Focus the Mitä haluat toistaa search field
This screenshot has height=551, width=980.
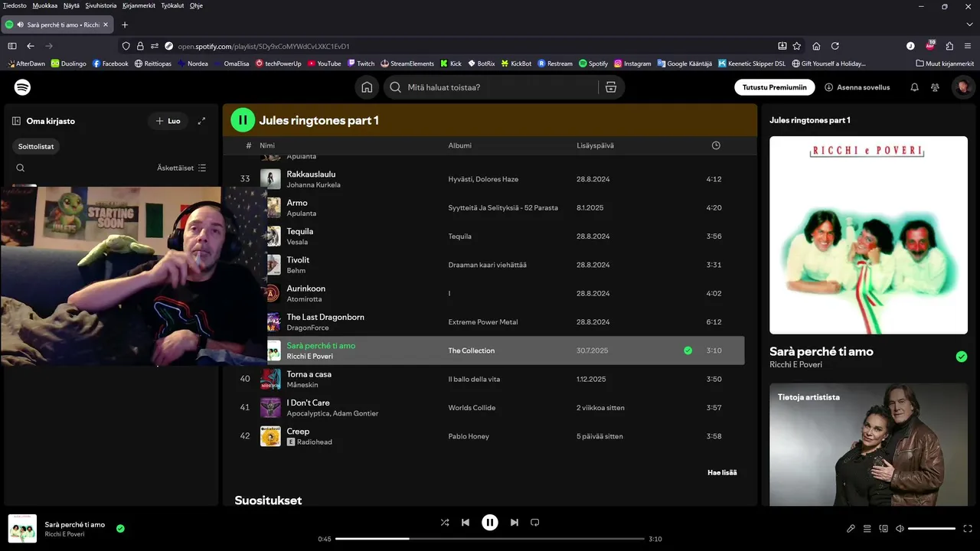(x=490, y=87)
